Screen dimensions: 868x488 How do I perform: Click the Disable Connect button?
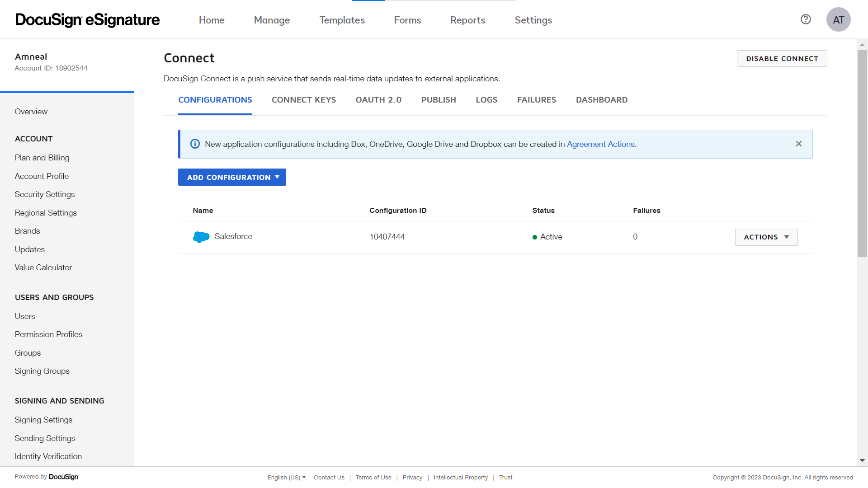point(782,58)
